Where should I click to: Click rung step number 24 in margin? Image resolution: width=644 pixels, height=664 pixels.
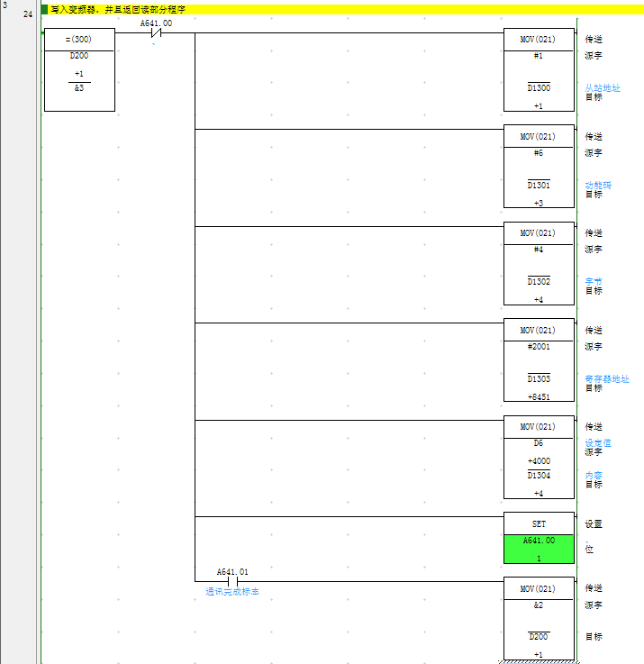pyautogui.click(x=28, y=14)
